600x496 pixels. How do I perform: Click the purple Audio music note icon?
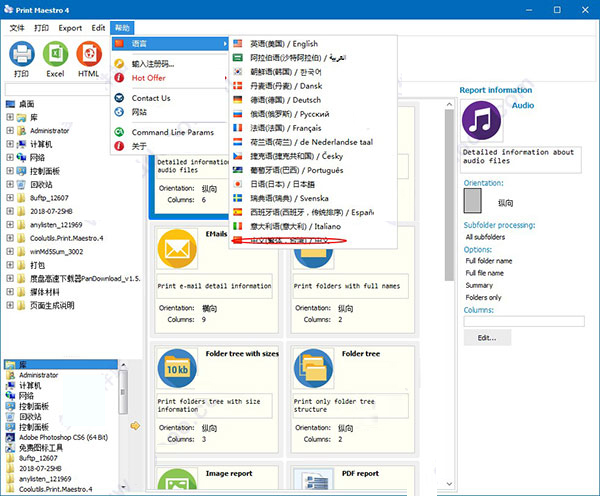481,120
